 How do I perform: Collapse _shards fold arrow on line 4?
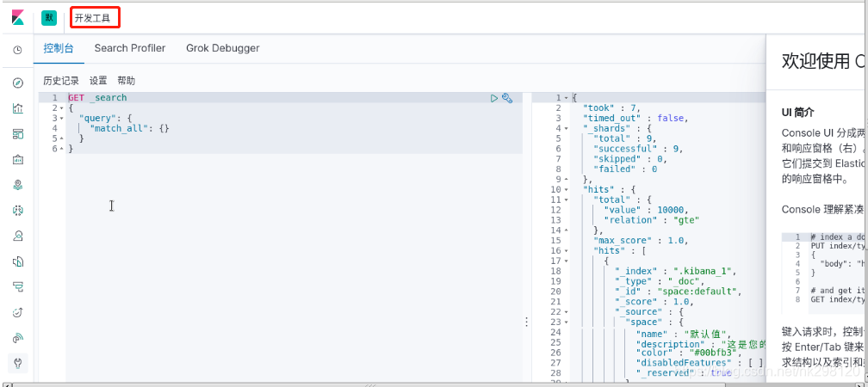click(567, 128)
